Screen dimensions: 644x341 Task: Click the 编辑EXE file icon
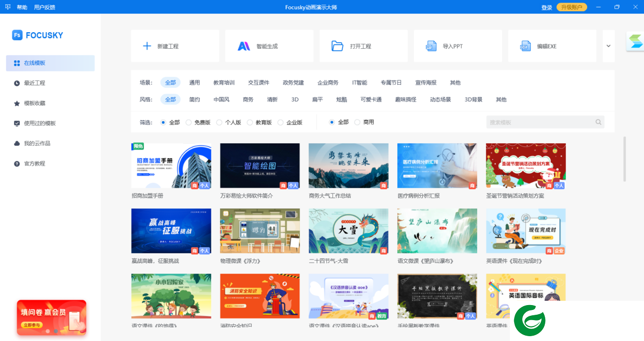pyautogui.click(x=526, y=46)
